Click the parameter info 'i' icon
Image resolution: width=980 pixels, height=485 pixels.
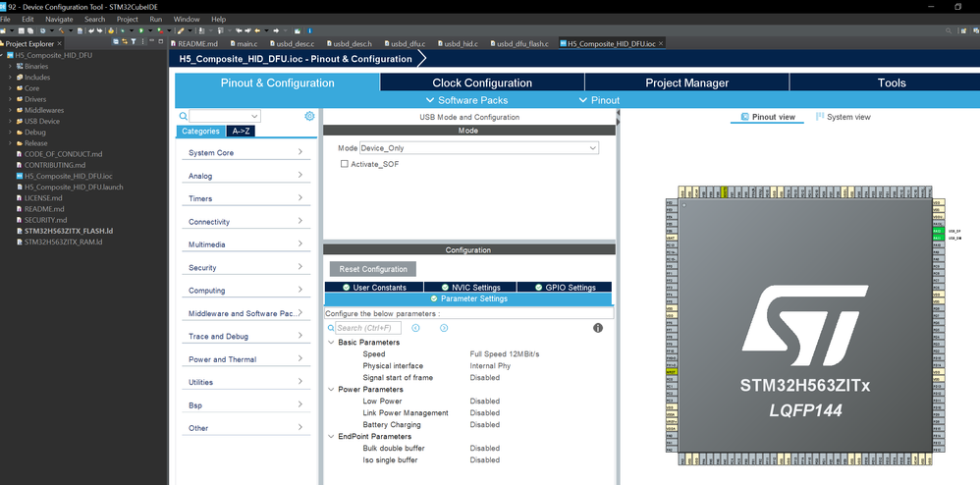click(598, 328)
